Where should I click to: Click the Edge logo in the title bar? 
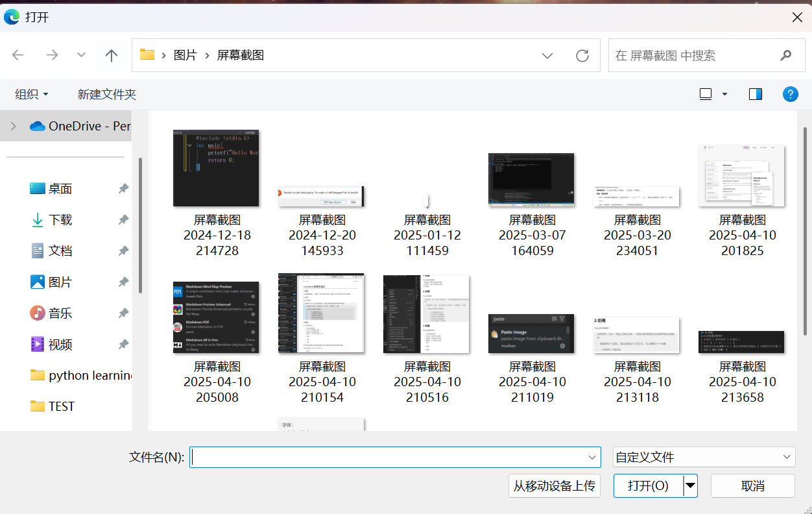pyautogui.click(x=11, y=17)
